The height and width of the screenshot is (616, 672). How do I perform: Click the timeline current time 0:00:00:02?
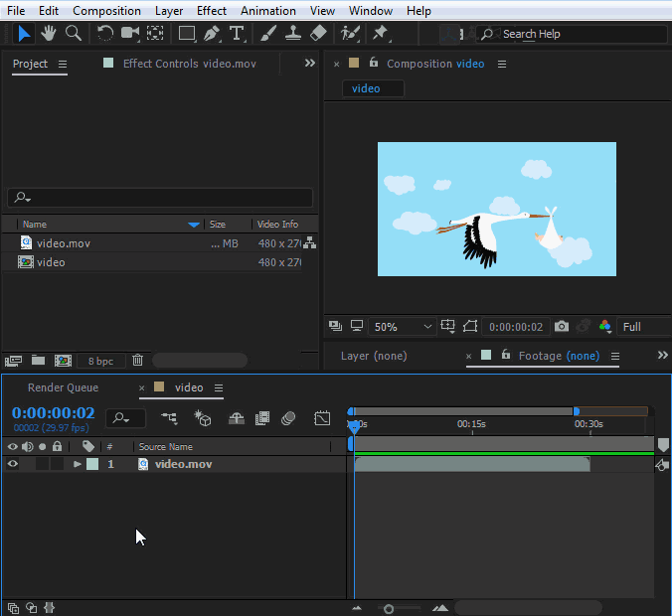tap(53, 413)
